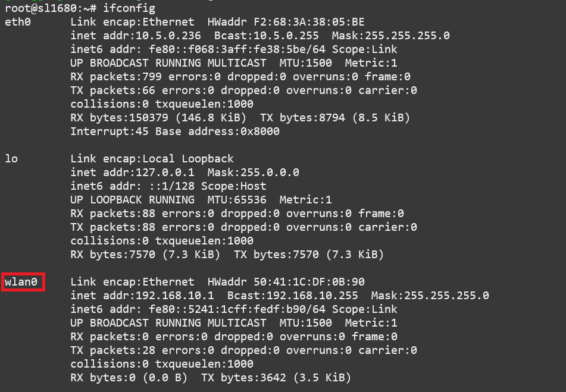Click the ifconfig command in the prompt
This screenshot has height=392, width=566.
pyautogui.click(x=129, y=8)
